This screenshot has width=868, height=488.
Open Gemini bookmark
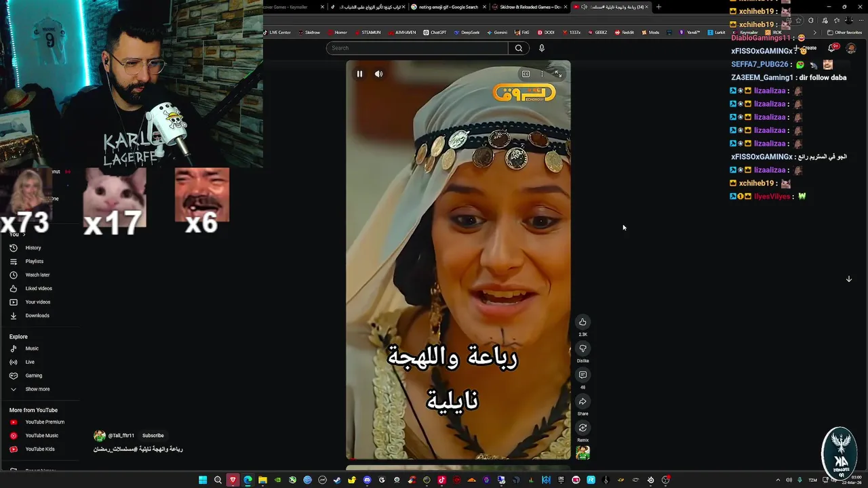pos(496,33)
